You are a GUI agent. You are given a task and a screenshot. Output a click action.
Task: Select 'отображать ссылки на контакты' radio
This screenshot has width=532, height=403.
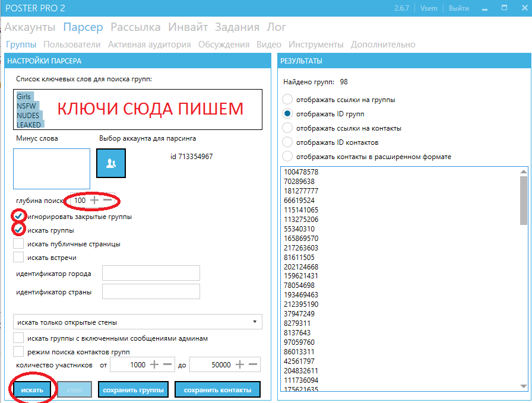(287, 128)
